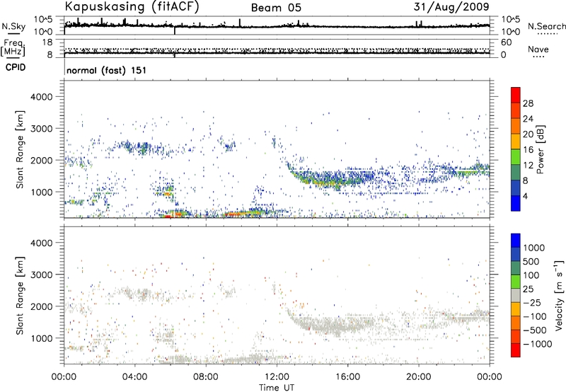Click the green 12–16 dB Power colorbar segment

click(x=516, y=157)
